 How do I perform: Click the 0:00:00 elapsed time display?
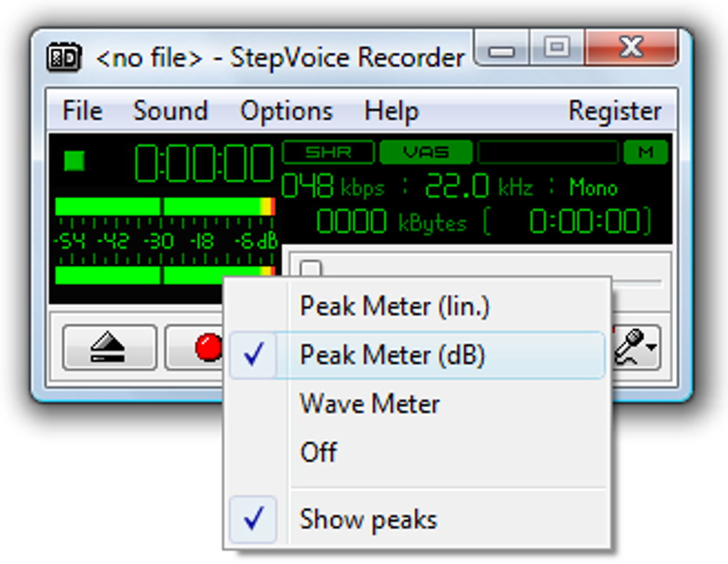tap(203, 163)
